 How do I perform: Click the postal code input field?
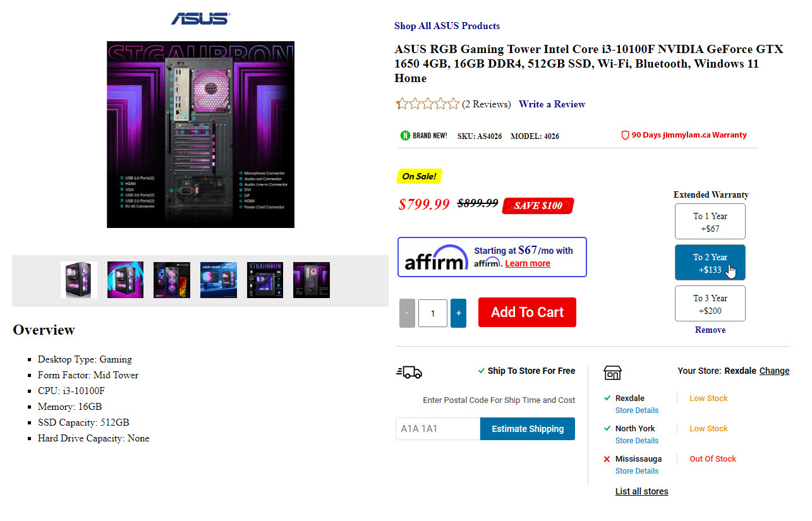click(x=438, y=429)
